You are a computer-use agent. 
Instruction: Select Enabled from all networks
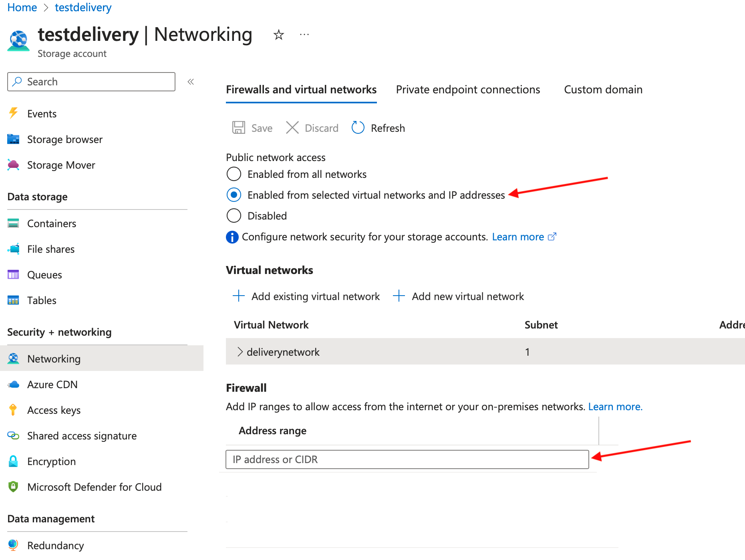pyautogui.click(x=234, y=174)
